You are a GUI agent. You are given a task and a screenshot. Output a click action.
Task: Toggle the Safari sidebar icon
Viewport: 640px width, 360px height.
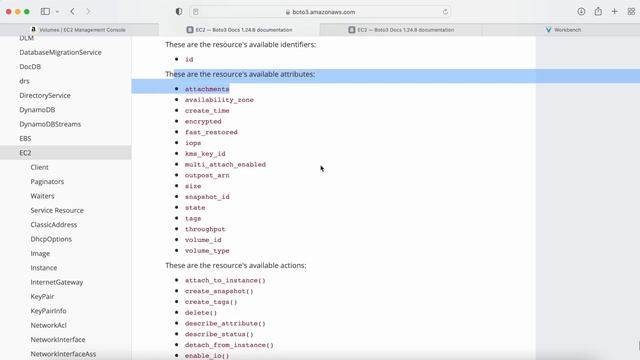point(45,11)
